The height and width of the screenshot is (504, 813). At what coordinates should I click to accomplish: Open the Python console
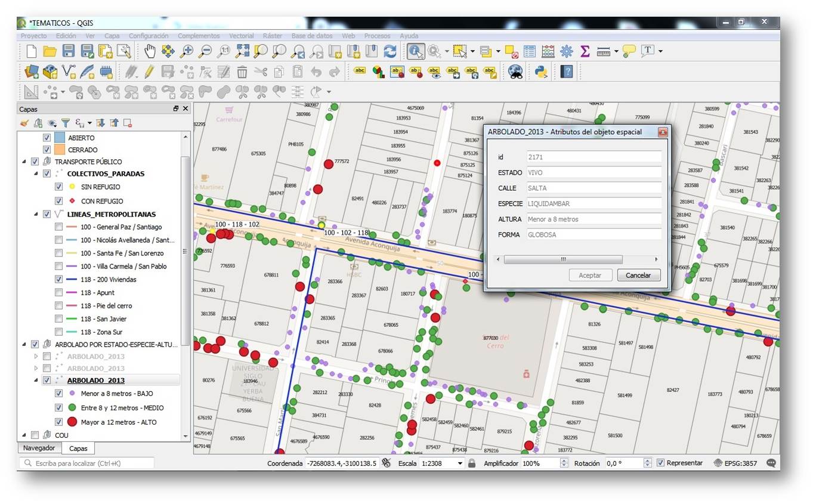tap(541, 72)
